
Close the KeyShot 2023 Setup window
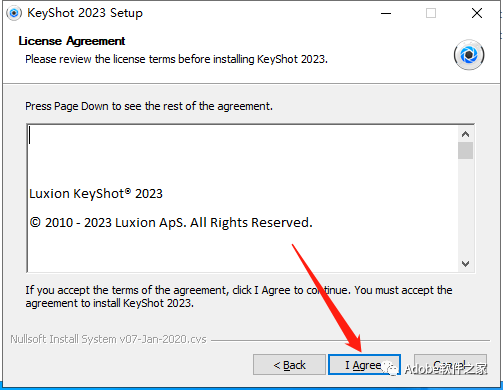(x=477, y=13)
